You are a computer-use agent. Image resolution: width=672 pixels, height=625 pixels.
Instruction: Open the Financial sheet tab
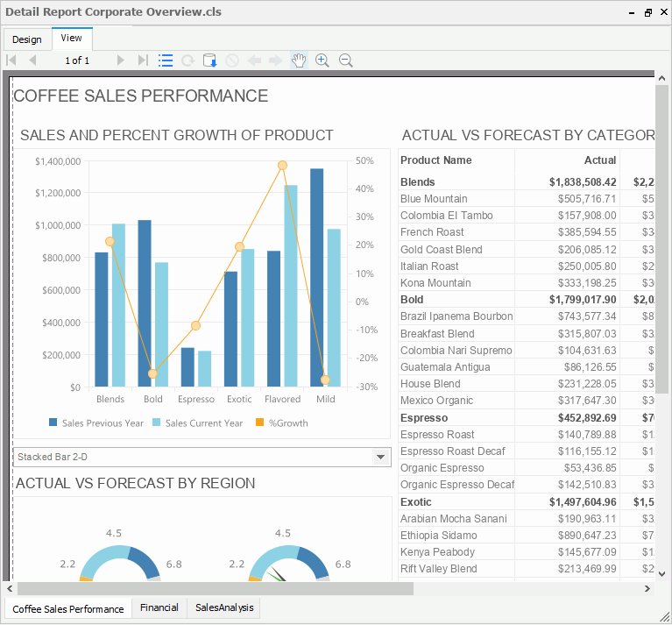click(x=159, y=607)
